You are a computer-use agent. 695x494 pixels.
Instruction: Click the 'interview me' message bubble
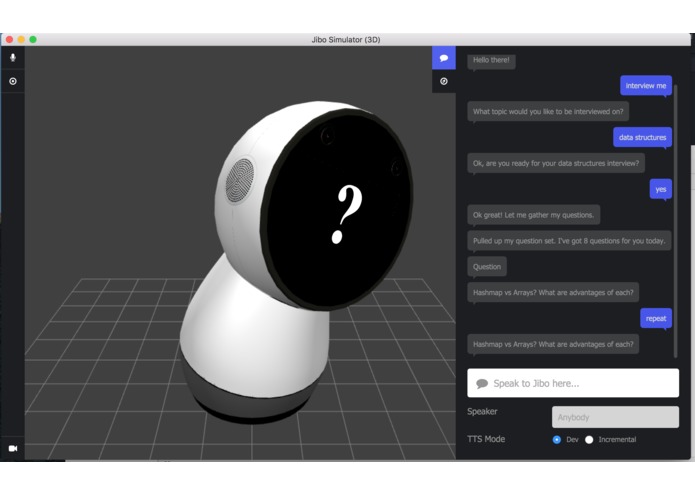(646, 86)
